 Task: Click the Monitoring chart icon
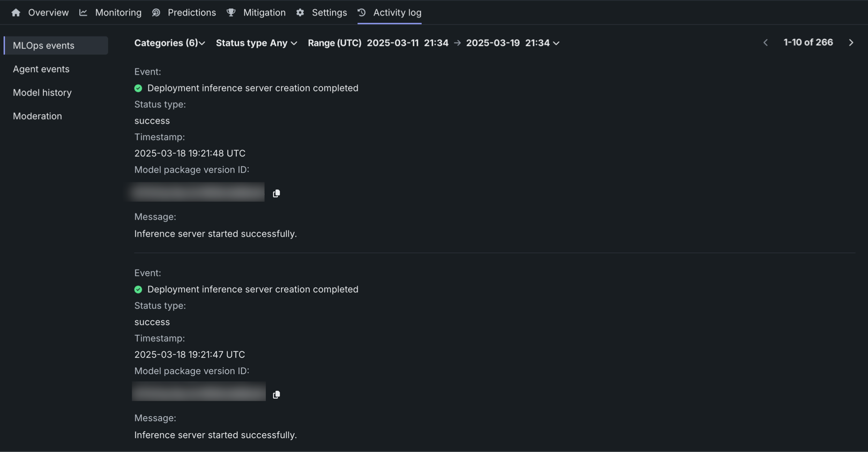point(83,12)
